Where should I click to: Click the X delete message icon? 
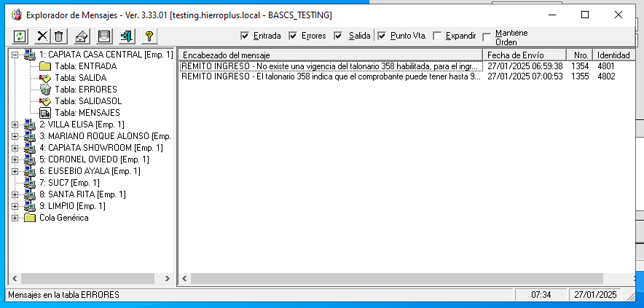[x=43, y=36]
